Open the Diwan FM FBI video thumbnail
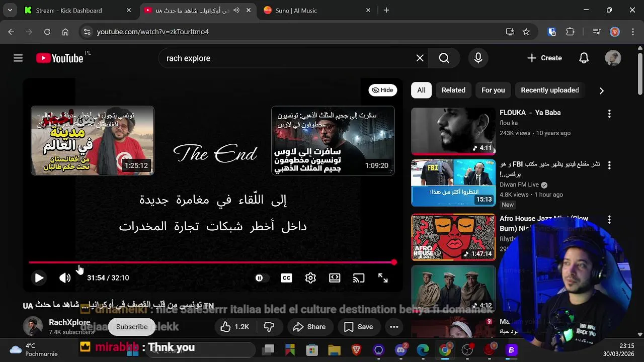 [x=453, y=183]
